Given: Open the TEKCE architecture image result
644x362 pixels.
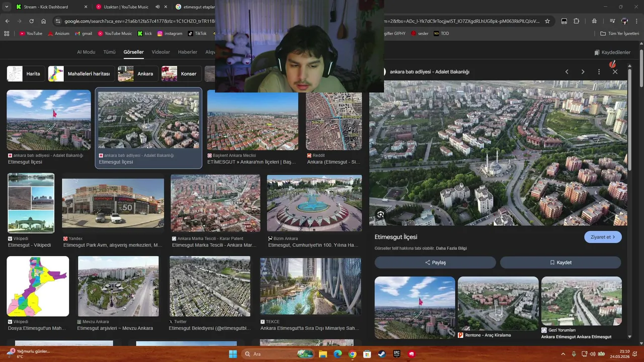Looking at the screenshot, I should 310,286.
